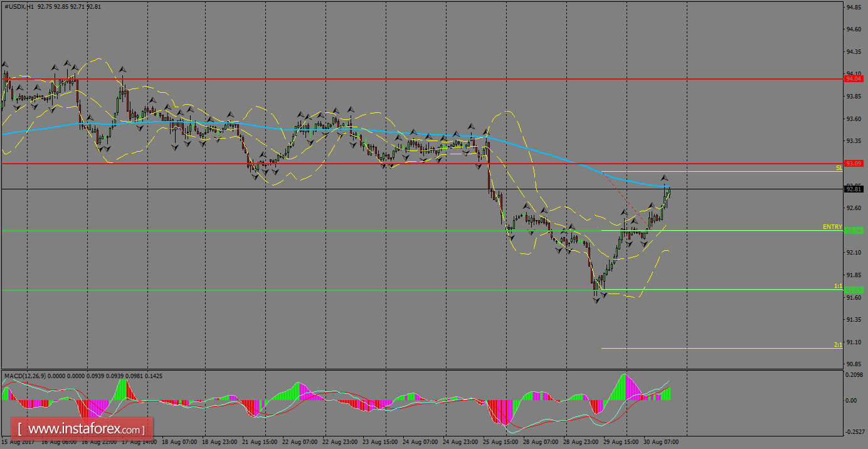Click the sell arrow at the 25 Aug peak
Screen dimensions: 868x449
[485, 132]
